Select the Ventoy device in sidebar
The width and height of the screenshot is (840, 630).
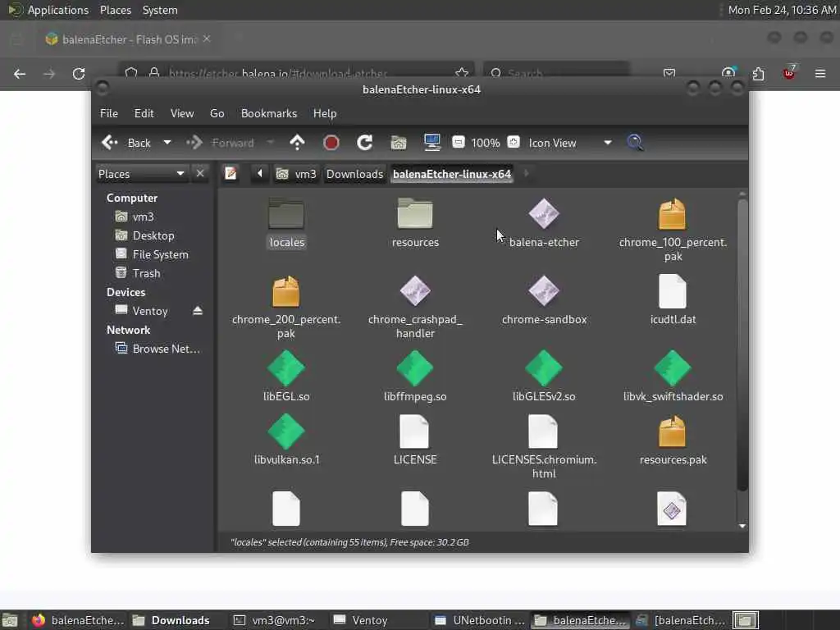(142, 311)
